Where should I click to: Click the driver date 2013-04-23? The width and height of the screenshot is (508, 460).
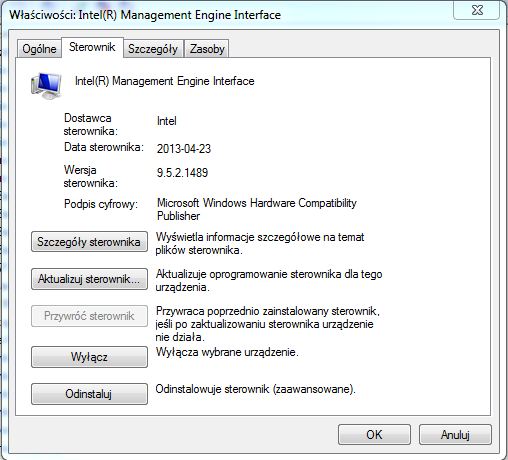[184, 148]
